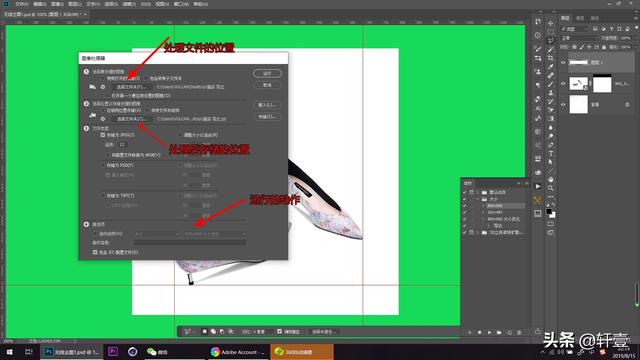Select the Zoom magnifier tool

551,188
